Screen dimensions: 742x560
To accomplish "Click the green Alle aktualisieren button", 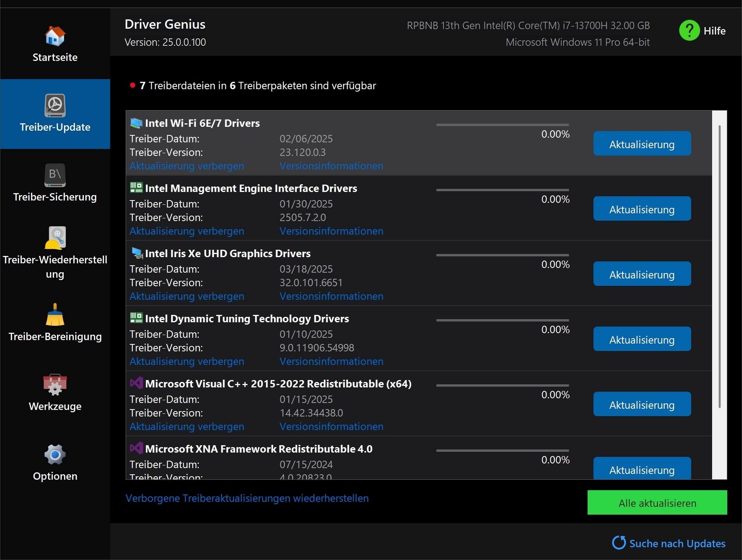I will coord(657,503).
